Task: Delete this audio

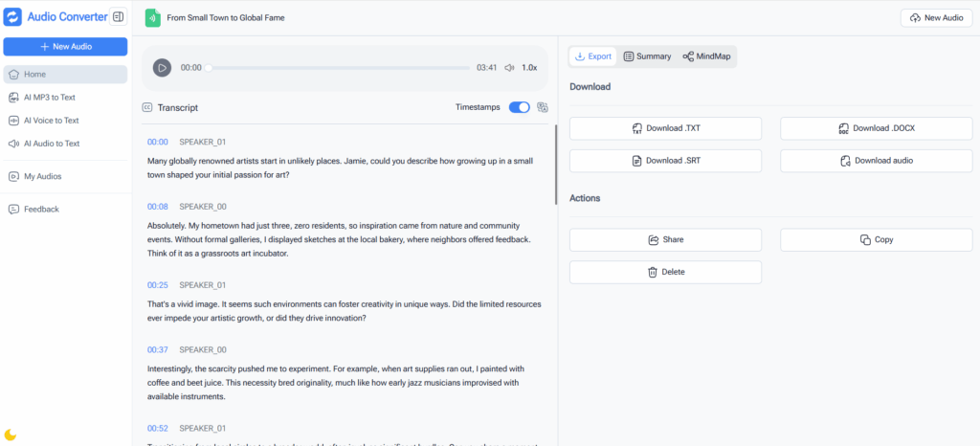Action: [x=666, y=272]
